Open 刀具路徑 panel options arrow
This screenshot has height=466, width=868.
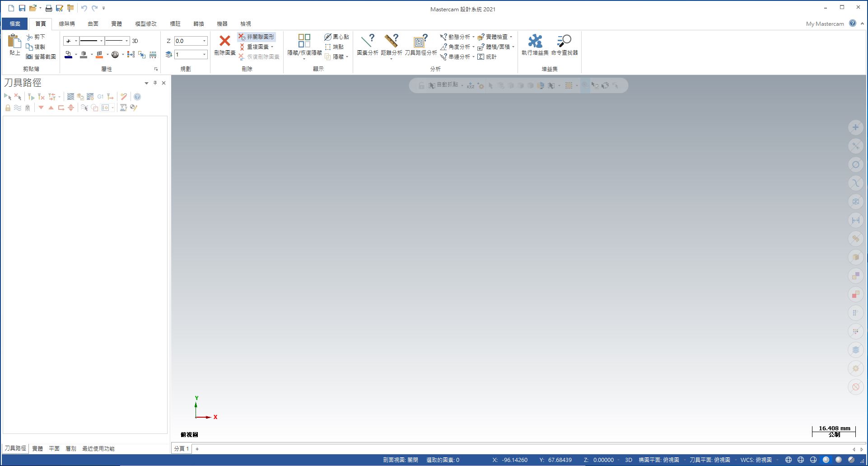coord(146,83)
